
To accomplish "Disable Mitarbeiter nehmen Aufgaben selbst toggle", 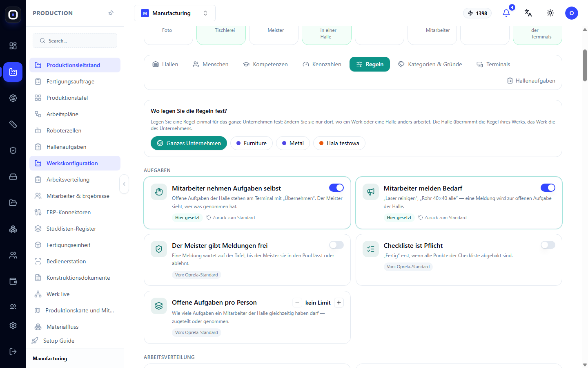I will [336, 188].
